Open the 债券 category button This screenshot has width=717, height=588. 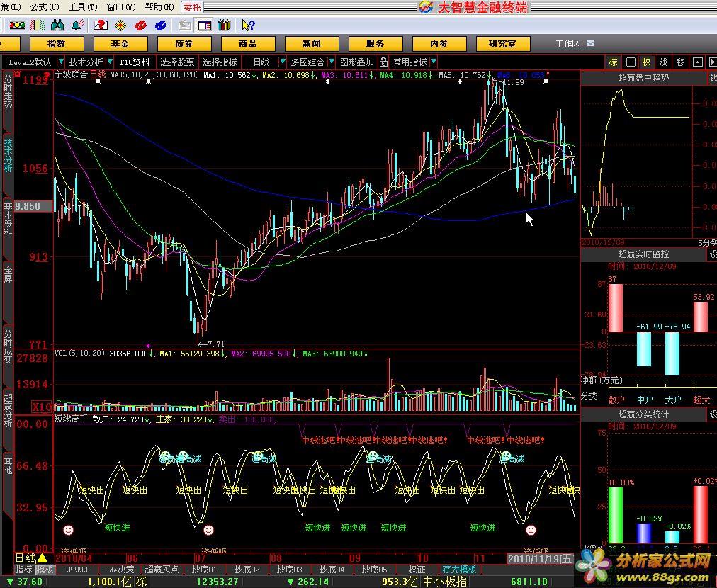pyautogui.click(x=184, y=44)
